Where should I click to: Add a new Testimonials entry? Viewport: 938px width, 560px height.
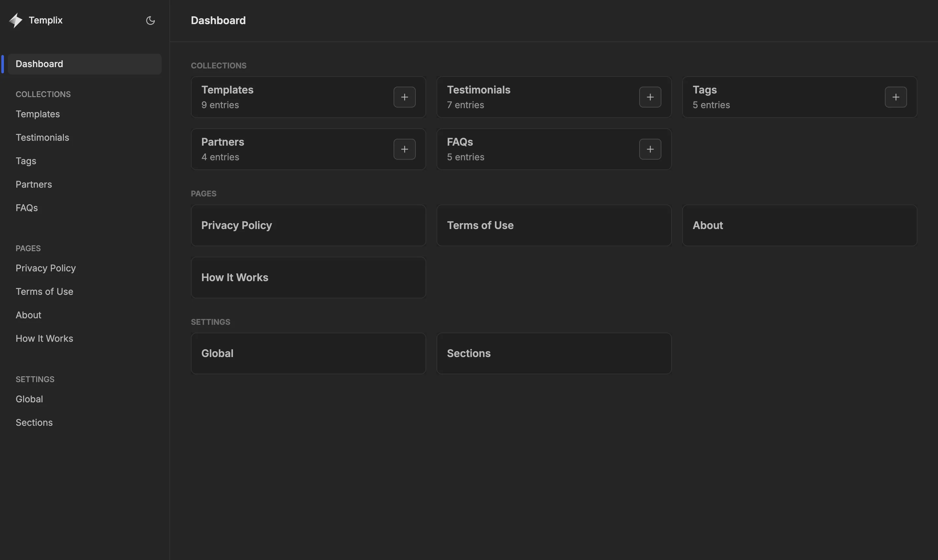650,97
